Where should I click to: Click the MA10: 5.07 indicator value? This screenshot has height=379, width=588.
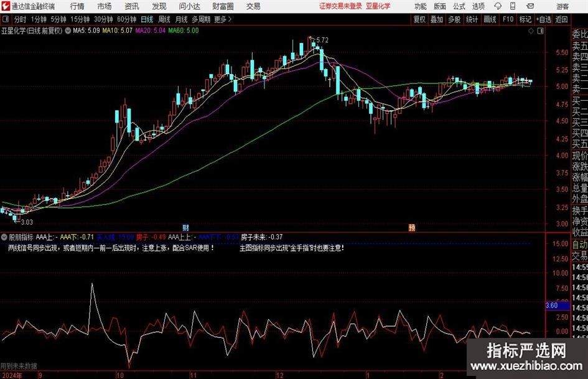pos(118,30)
